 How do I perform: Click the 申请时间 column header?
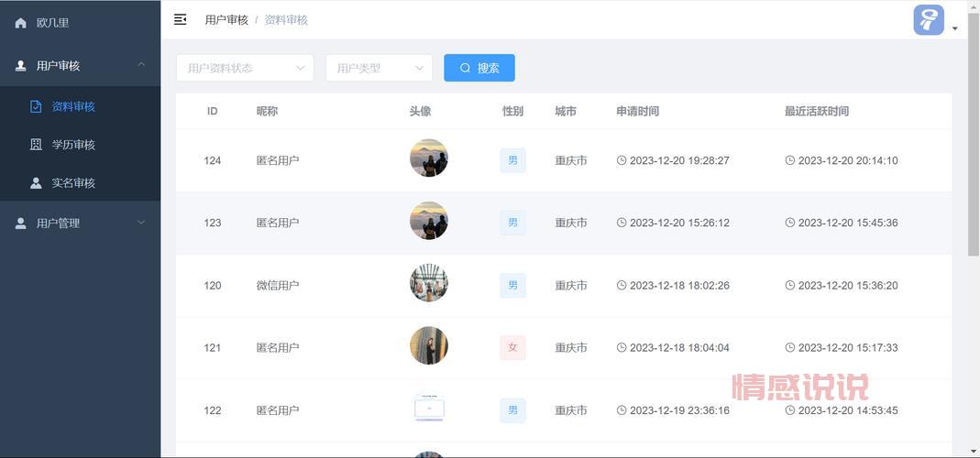[x=637, y=112]
